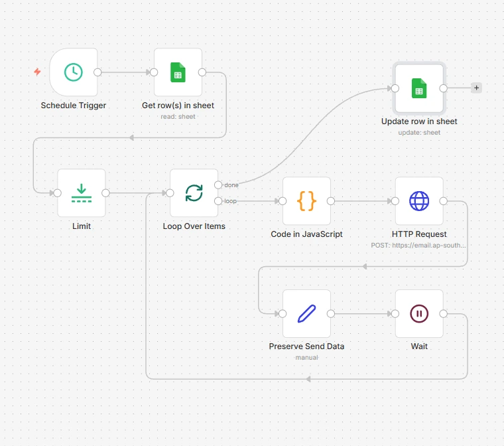This screenshot has height=446, width=504.
Task: Select the Schedule Trigger clock node
Action: [x=74, y=72]
